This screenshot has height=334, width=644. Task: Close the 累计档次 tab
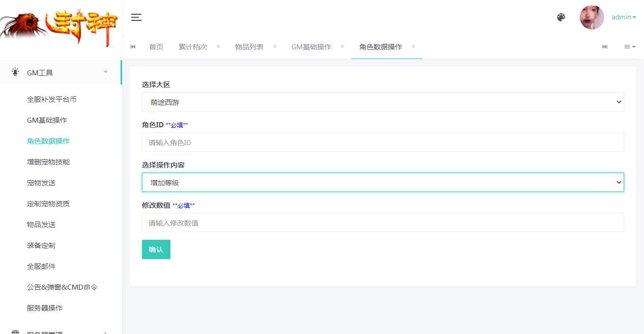[x=218, y=46]
